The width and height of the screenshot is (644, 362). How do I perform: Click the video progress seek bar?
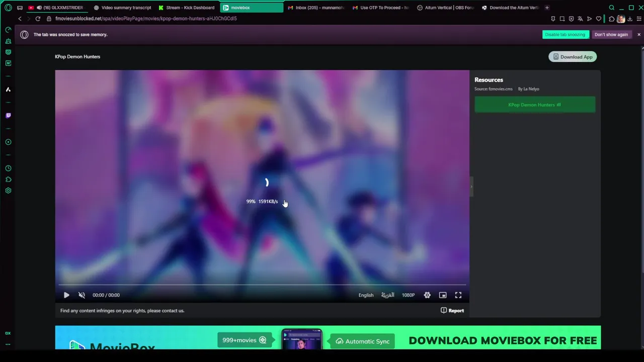coord(262,285)
